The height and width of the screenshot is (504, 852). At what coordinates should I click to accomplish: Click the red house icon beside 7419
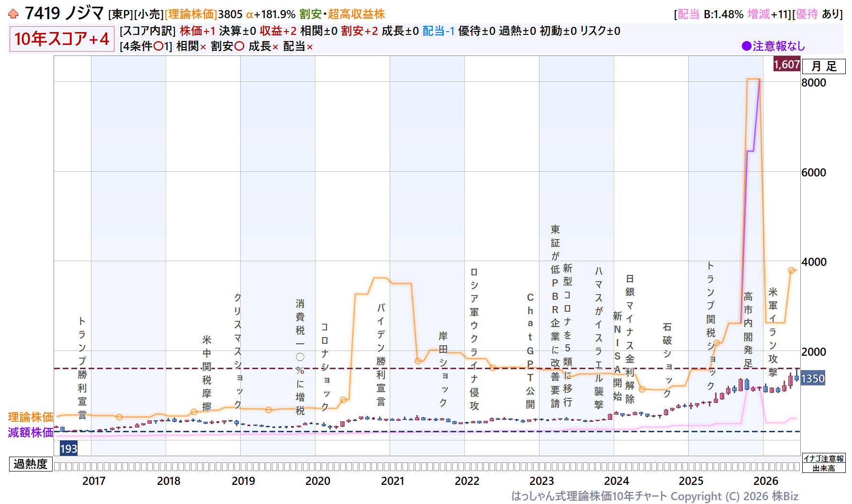pos(13,14)
